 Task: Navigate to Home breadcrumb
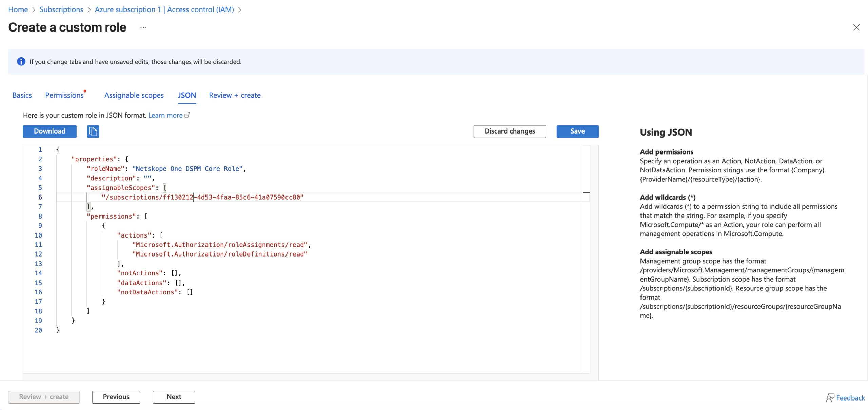(18, 9)
